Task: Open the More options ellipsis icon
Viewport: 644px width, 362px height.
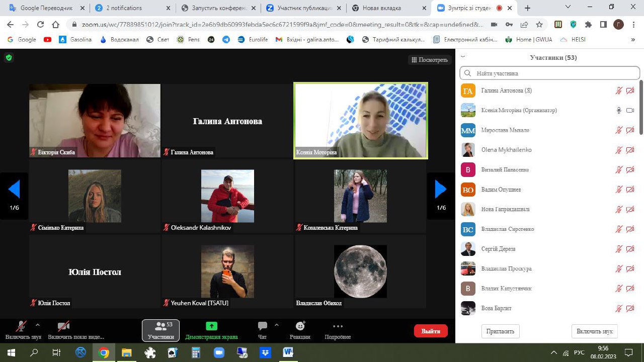Action: [338, 326]
